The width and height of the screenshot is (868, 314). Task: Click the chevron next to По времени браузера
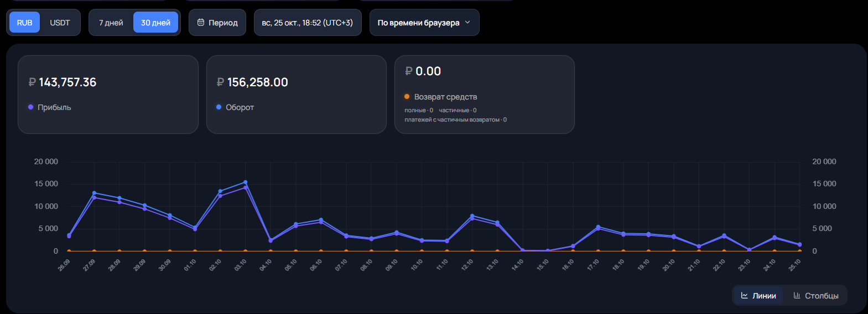pyautogui.click(x=467, y=23)
